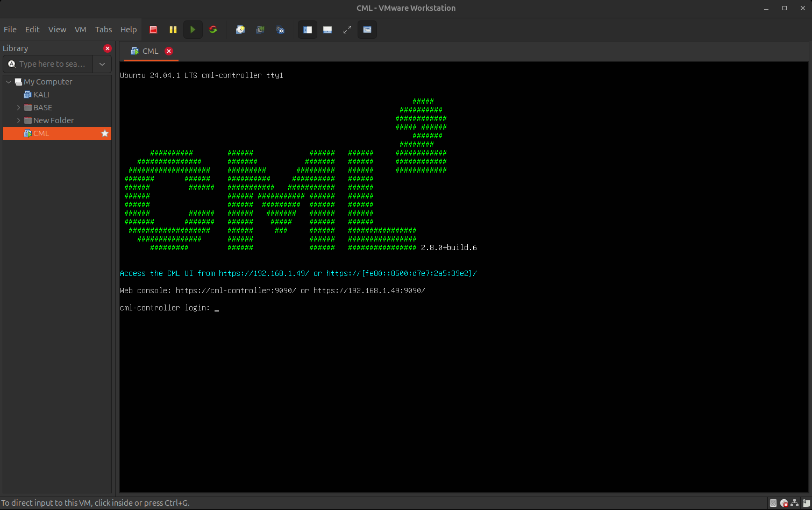This screenshot has height=510, width=812.
Task: Enter full screen mode
Action: [x=347, y=30]
